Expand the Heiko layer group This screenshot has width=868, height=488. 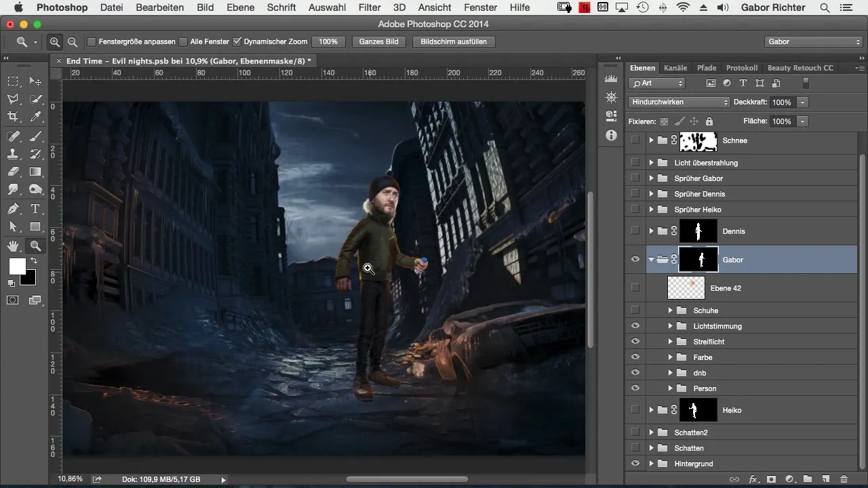(x=652, y=410)
